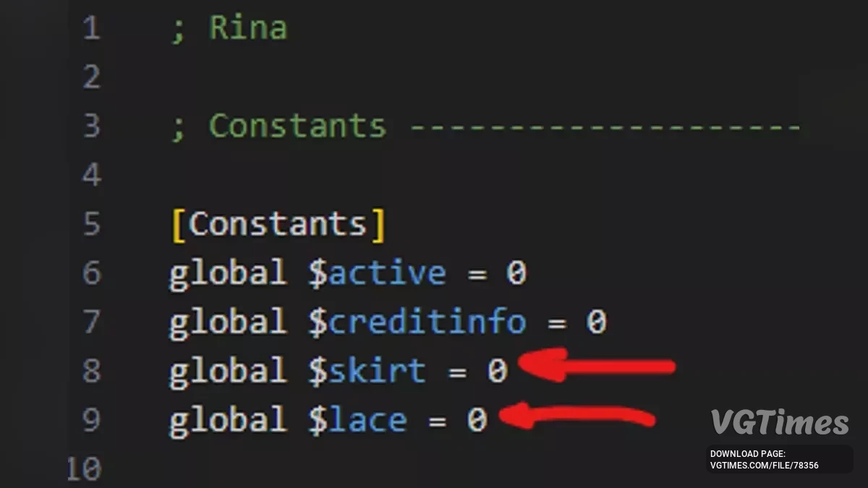The width and height of the screenshot is (868, 488).
Task: Place cursor on the $skirt variable
Action: 367,372
